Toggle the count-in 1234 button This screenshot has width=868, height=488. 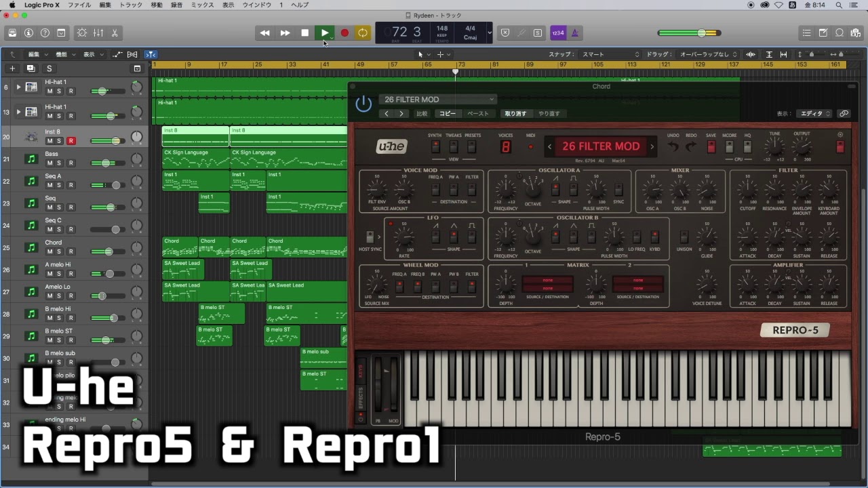pyautogui.click(x=558, y=33)
